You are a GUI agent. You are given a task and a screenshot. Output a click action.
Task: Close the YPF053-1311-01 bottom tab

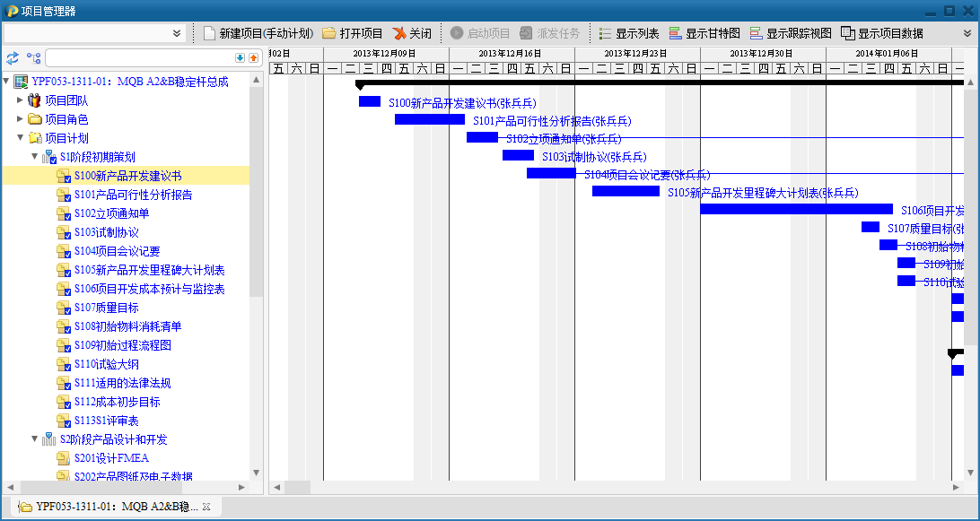pyautogui.click(x=206, y=507)
